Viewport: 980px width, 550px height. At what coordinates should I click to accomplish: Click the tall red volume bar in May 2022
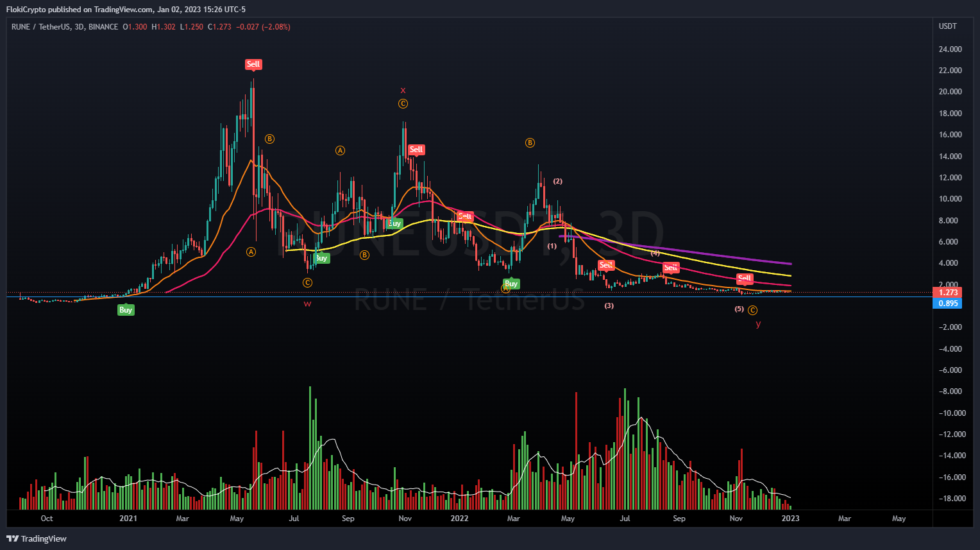[x=576, y=451]
